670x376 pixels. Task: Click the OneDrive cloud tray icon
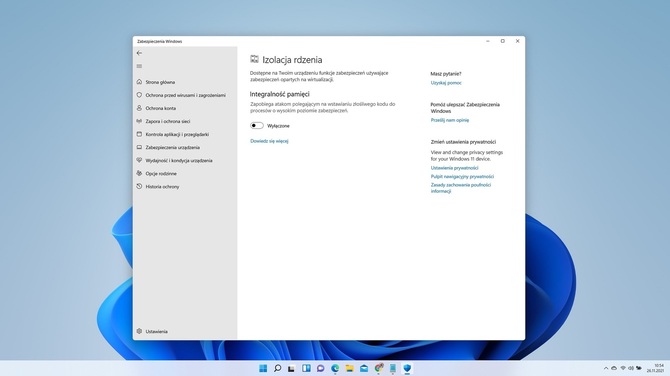[x=614, y=368]
